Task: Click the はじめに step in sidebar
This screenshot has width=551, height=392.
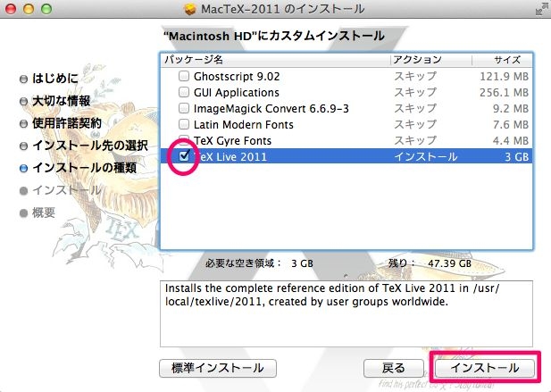Action: [x=55, y=79]
